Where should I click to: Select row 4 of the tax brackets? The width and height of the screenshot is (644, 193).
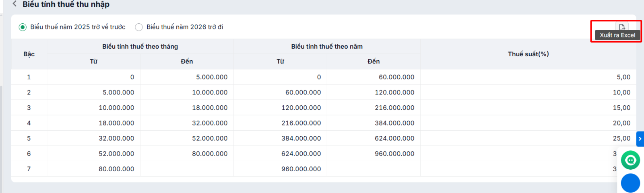tap(324, 123)
